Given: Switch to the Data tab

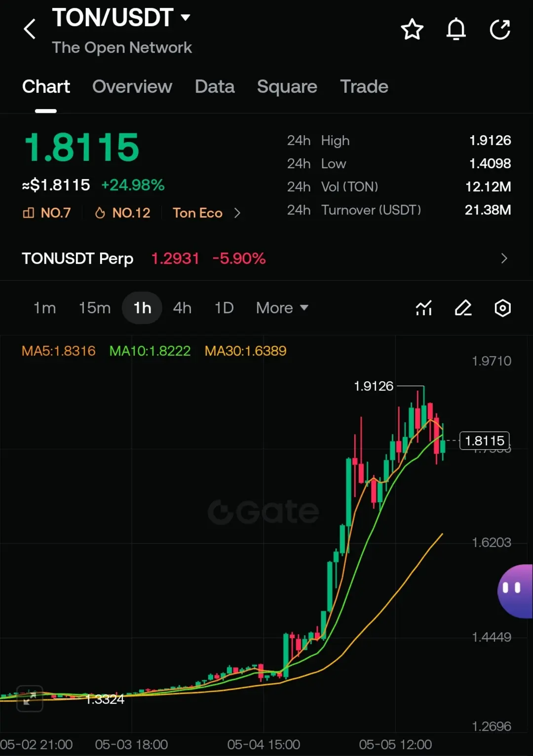Looking at the screenshot, I should point(215,87).
